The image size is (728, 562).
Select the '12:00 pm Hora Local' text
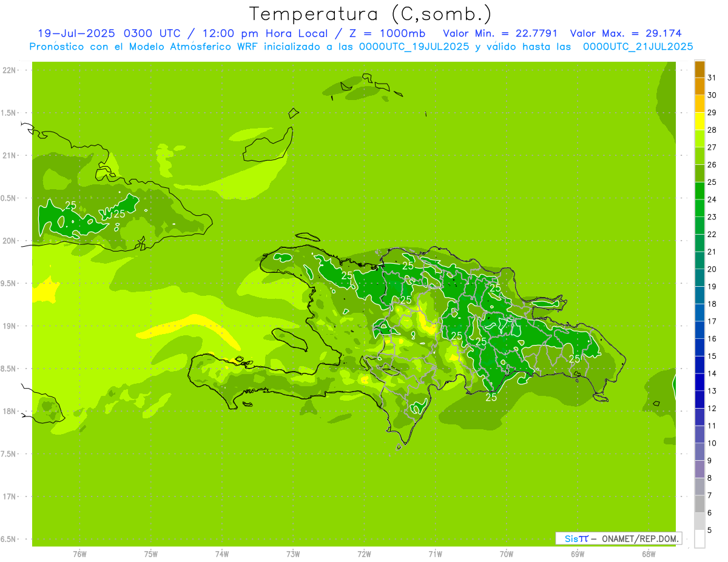pos(269,33)
